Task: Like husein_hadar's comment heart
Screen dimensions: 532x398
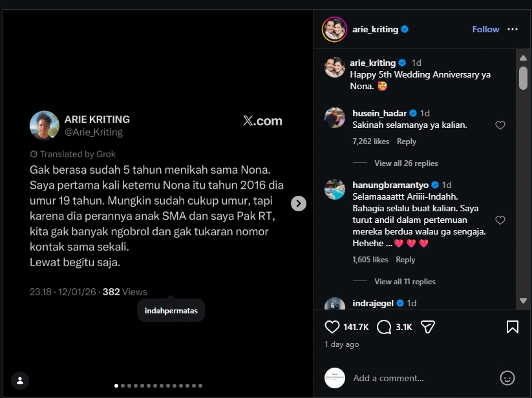Action: [500, 125]
